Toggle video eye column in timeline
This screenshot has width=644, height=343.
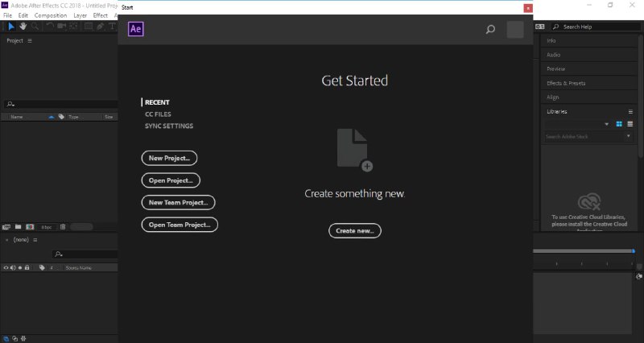coord(6,267)
